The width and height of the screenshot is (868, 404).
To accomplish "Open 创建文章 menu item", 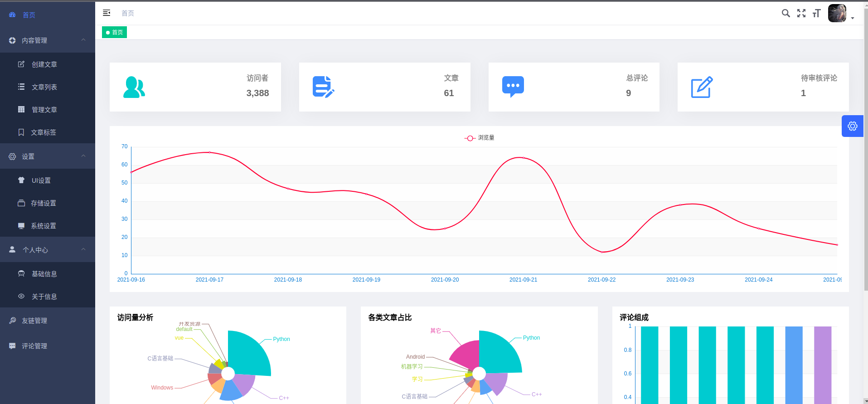I will tap(48, 64).
